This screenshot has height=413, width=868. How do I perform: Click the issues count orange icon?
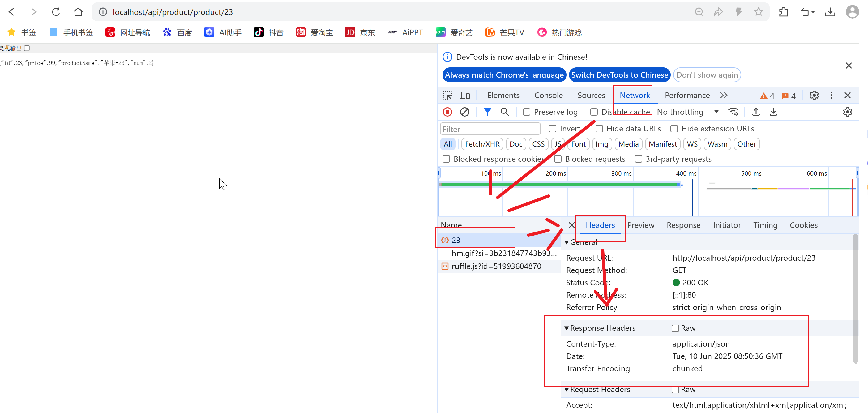(785, 96)
